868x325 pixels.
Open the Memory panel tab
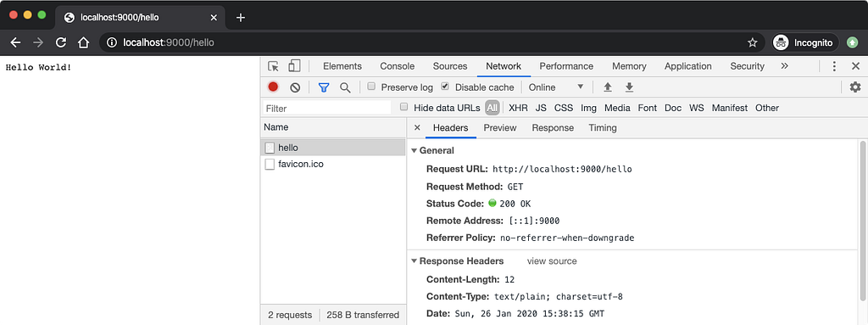[x=629, y=66]
